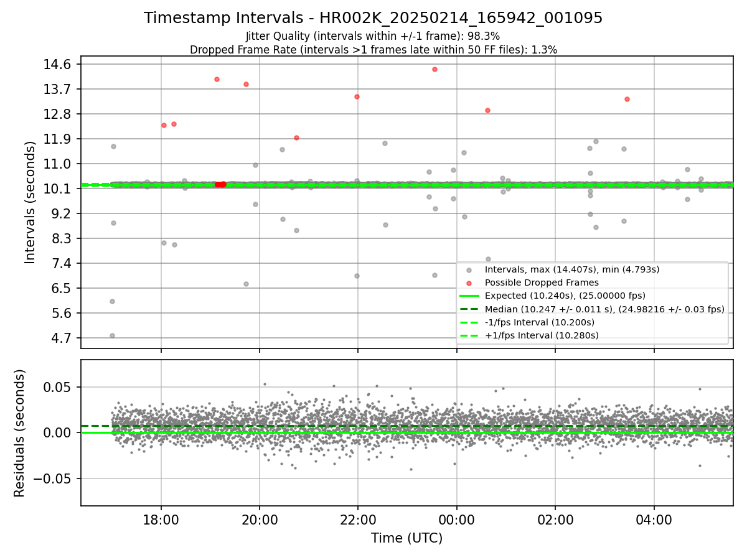
Task: Click the 0.00 residuals tick label
Action: tap(58, 432)
